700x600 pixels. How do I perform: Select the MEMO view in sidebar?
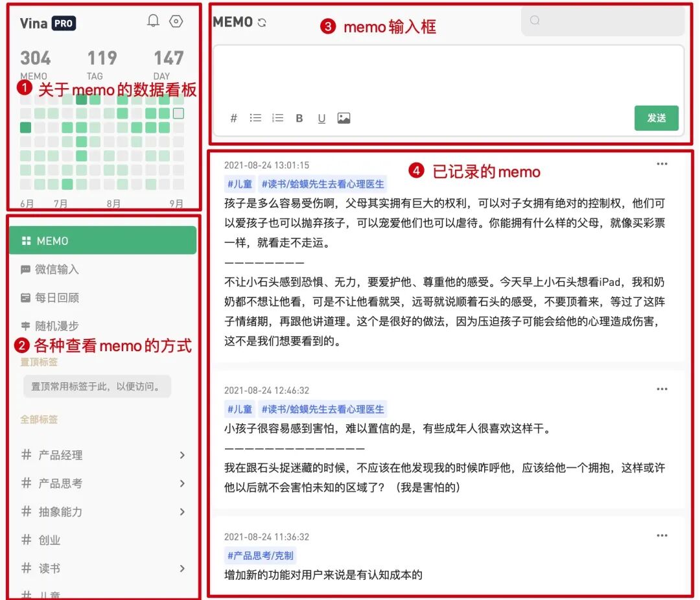click(102, 240)
